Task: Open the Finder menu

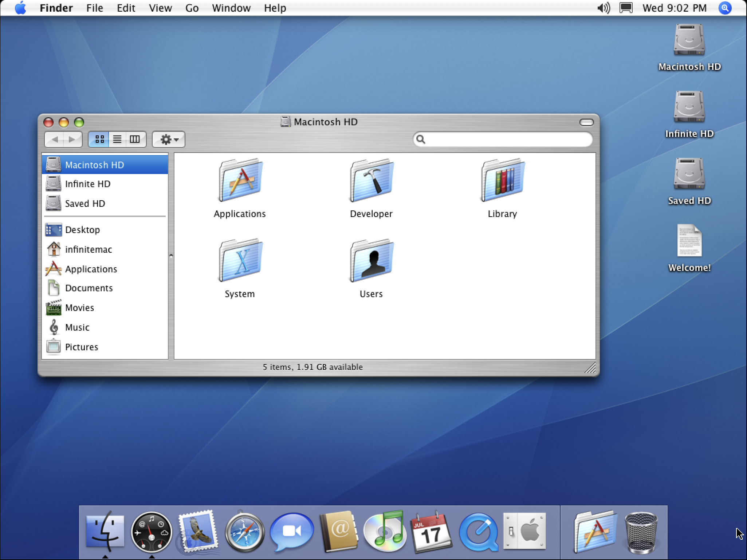Action: pos(56,8)
